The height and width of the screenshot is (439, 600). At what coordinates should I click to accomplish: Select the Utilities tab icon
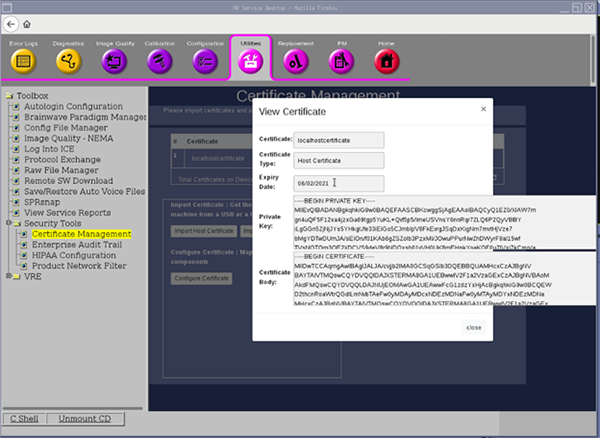pyautogui.click(x=249, y=62)
